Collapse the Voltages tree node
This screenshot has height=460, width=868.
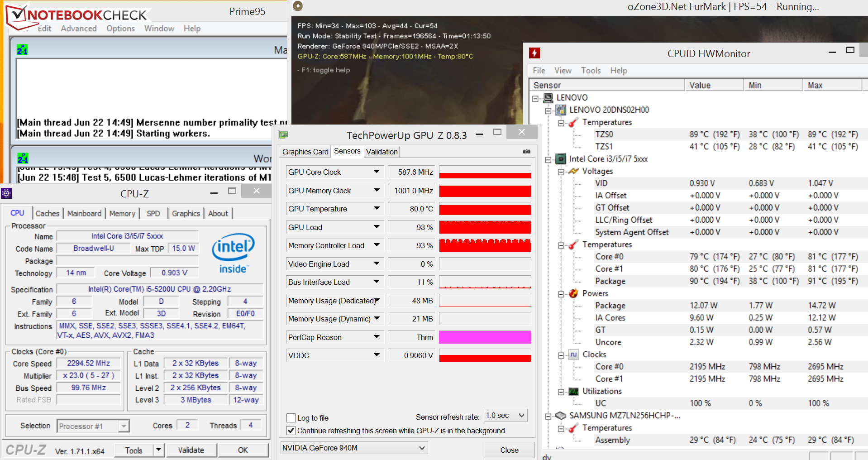[x=561, y=172]
